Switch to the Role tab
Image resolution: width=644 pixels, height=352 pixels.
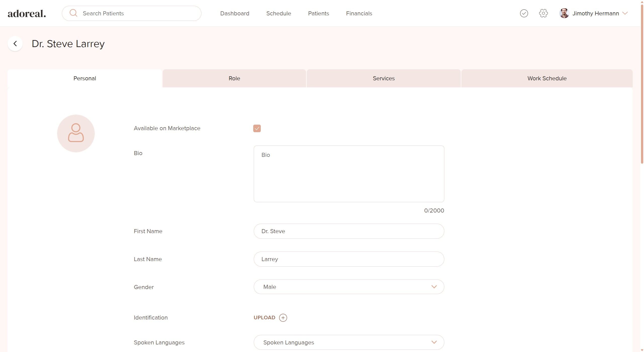[234, 78]
